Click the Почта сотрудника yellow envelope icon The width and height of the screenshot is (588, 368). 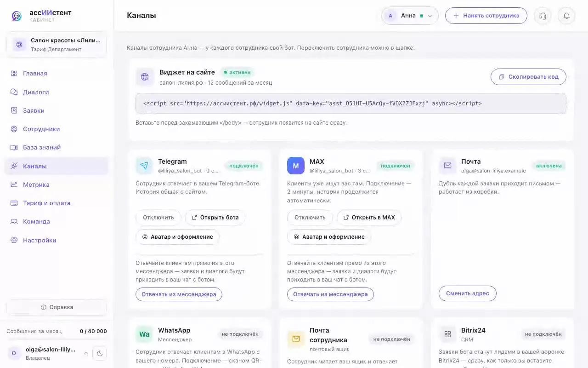tap(296, 339)
